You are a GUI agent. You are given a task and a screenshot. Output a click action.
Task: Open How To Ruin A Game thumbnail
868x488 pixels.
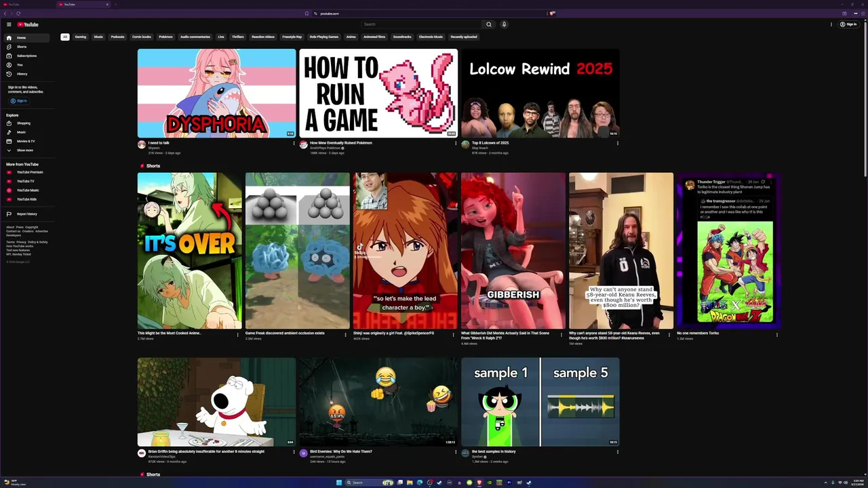tap(378, 94)
